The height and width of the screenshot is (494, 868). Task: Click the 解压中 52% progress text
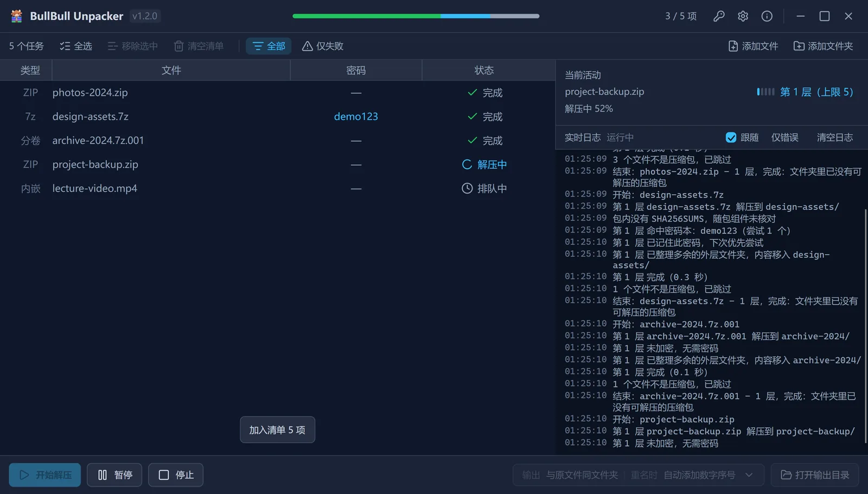tap(589, 109)
